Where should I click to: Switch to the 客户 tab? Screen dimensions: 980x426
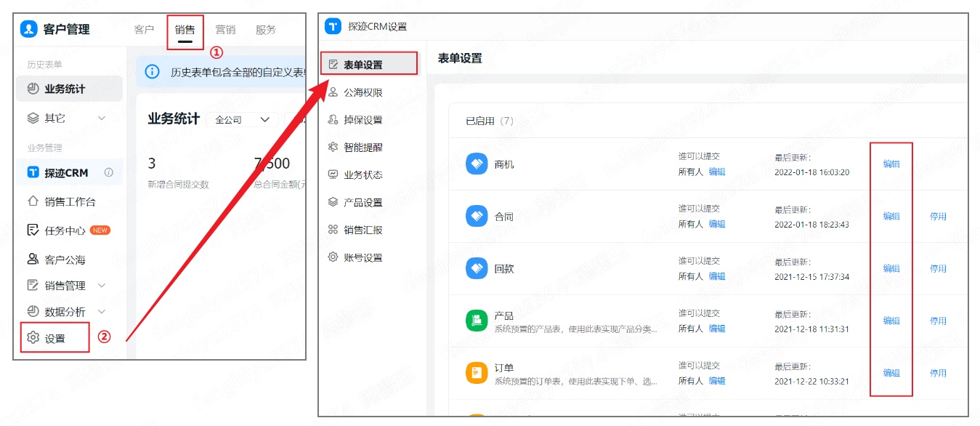[145, 30]
